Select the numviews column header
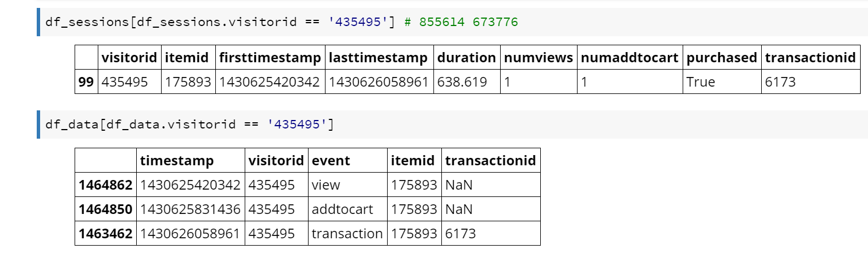The height and width of the screenshot is (253, 868). (538, 58)
